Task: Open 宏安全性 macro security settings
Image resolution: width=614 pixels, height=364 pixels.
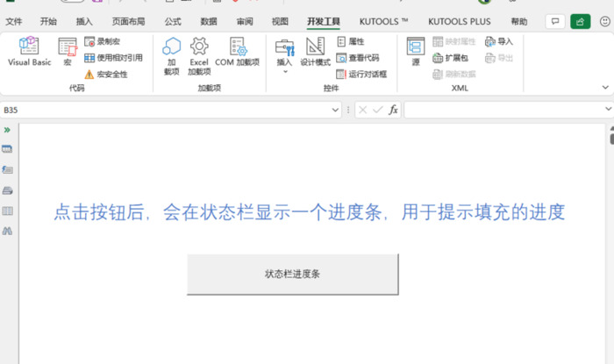Action: click(106, 75)
